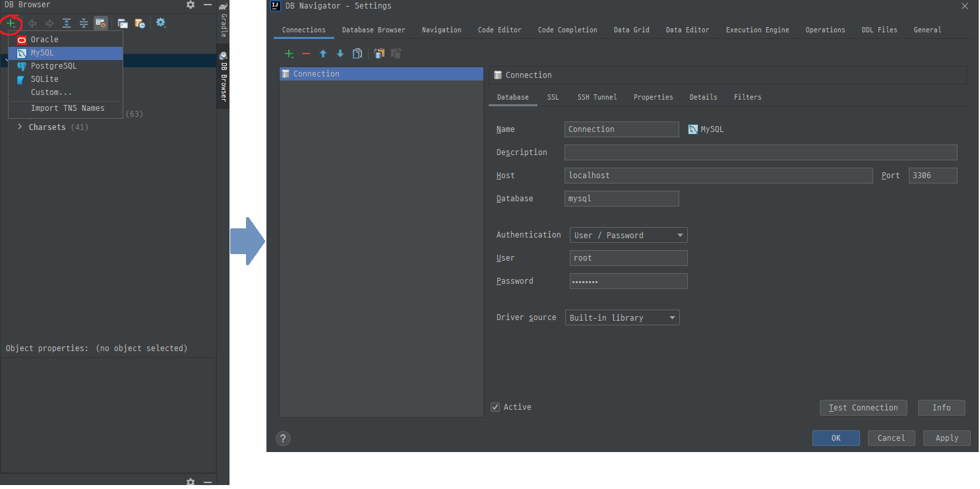The width and height of the screenshot is (980, 489).
Task: Move connection down with blue down arrow
Action: pyautogui.click(x=340, y=53)
